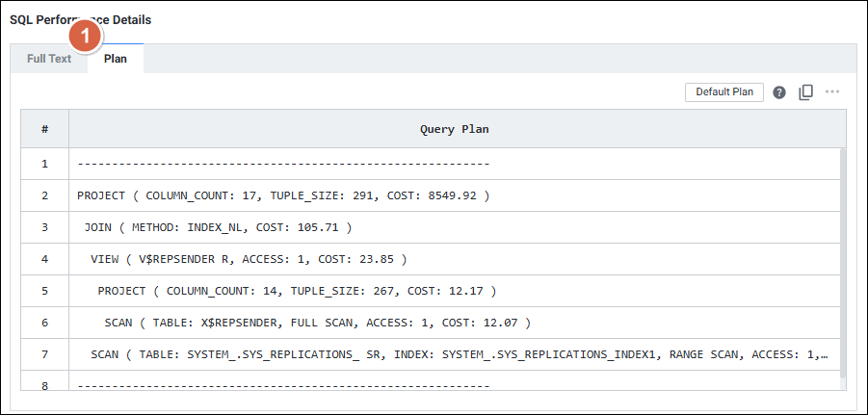Click the SQL Performance Details title
Image resolution: width=868 pixels, height=415 pixels.
pos(80,19)
